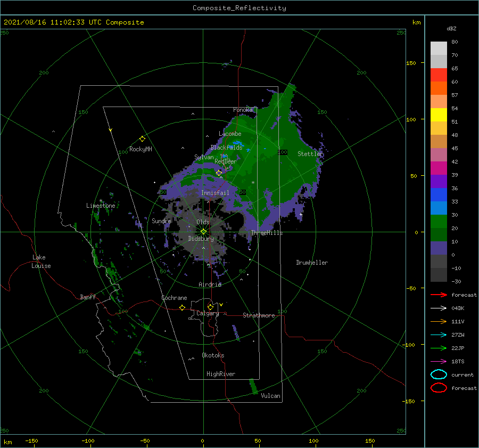Click the white 04DK arrow icon
479x448 pixels.
click(439, 308)
